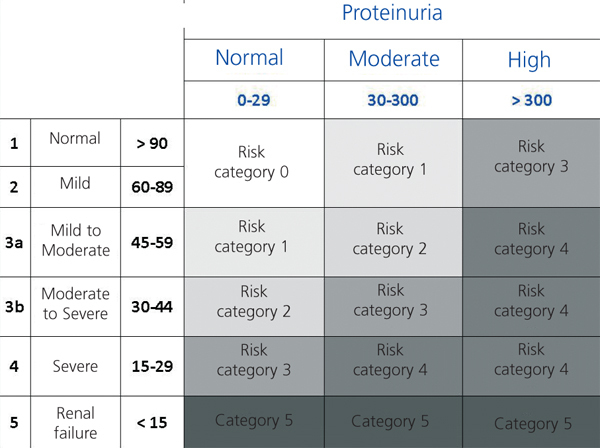
Task: Click the 45-59 GFR range cell
Action: 152,241
